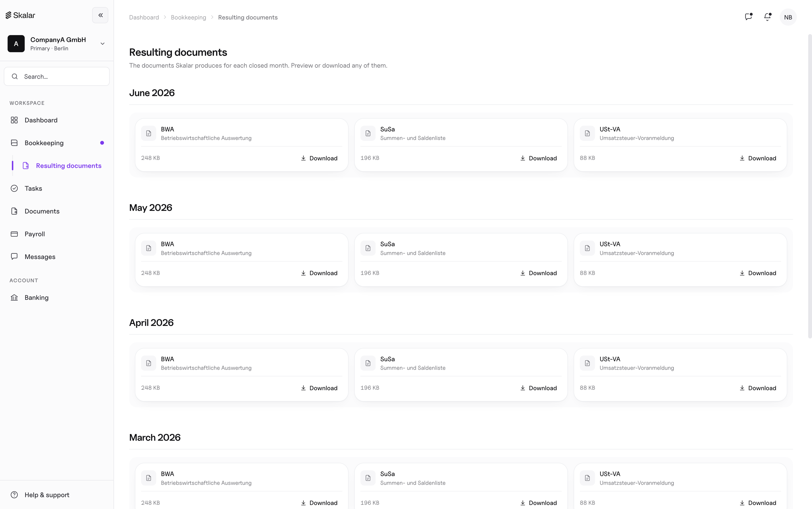Image resolution: width=812 pixels, height=509 pixels.
Task: Click the Skalar logo
Action: (20, 15)
